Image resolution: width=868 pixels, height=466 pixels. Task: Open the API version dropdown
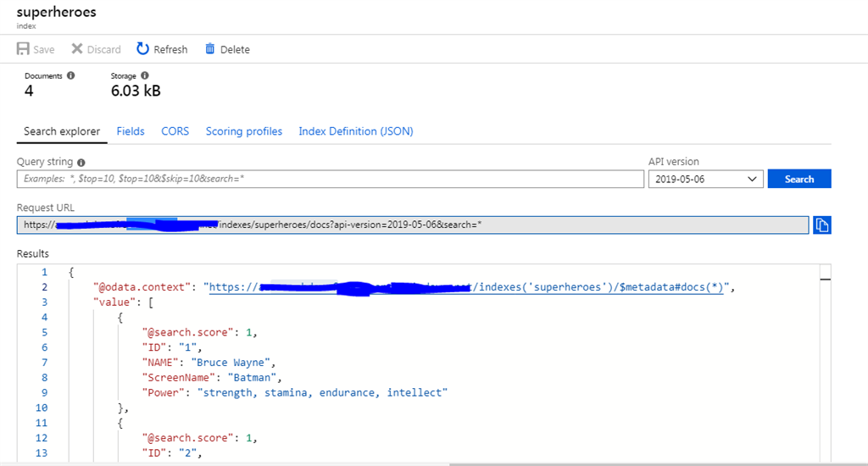click(704, 179)
